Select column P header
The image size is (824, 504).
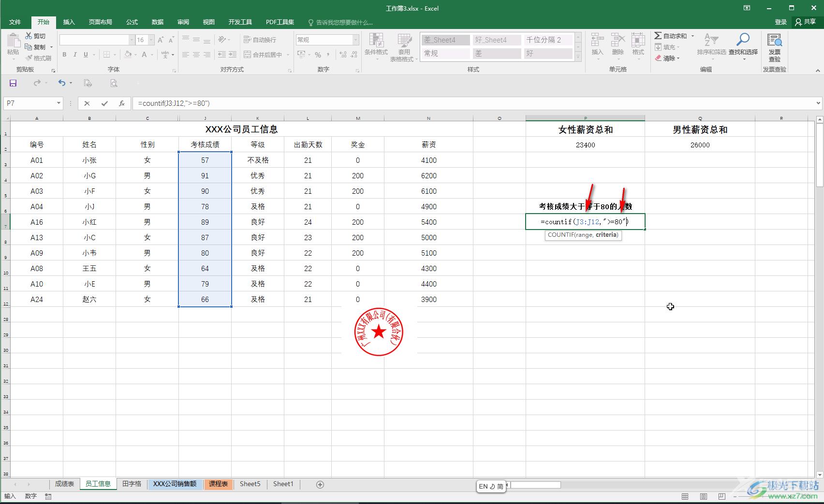tap(585, 118)
